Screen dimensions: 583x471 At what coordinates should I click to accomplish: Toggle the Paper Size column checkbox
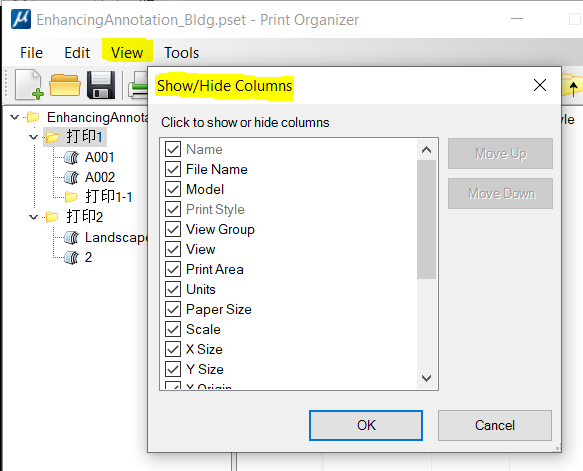[x=173, y=309]
